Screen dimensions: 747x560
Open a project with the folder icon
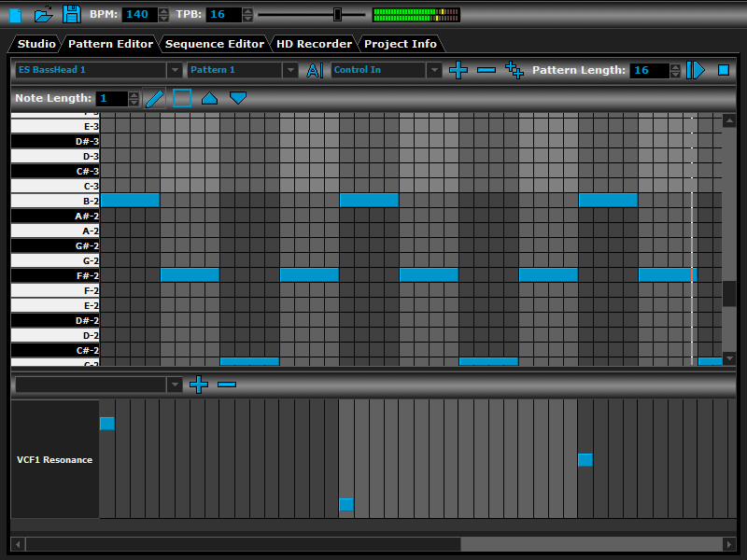(x=43, y=14)
